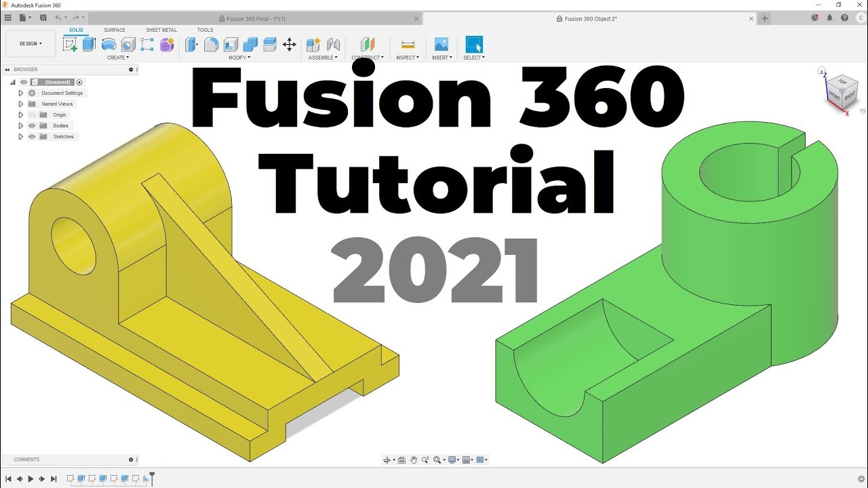The height and width of the screenshot is (488, 868).
Task: Select the Combine tool
Action: pos(250,45)
